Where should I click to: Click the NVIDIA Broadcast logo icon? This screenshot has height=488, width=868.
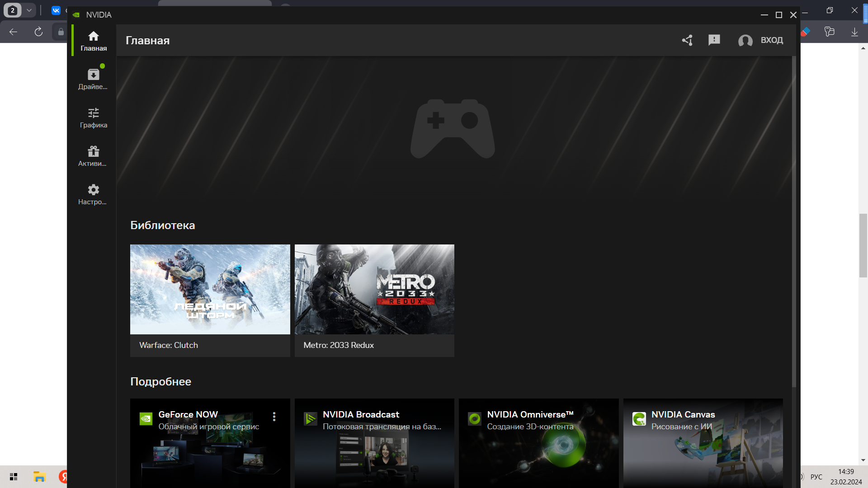pyautogui.click(x=310, y=419)
